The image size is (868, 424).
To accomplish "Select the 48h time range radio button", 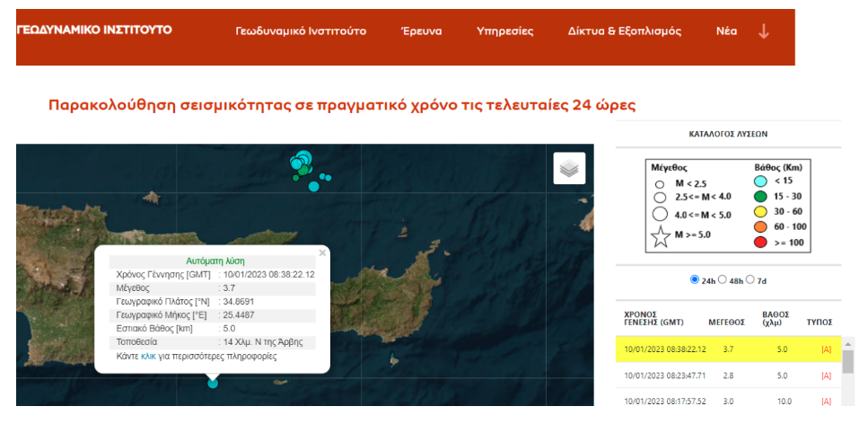I will tap(723, 279).
